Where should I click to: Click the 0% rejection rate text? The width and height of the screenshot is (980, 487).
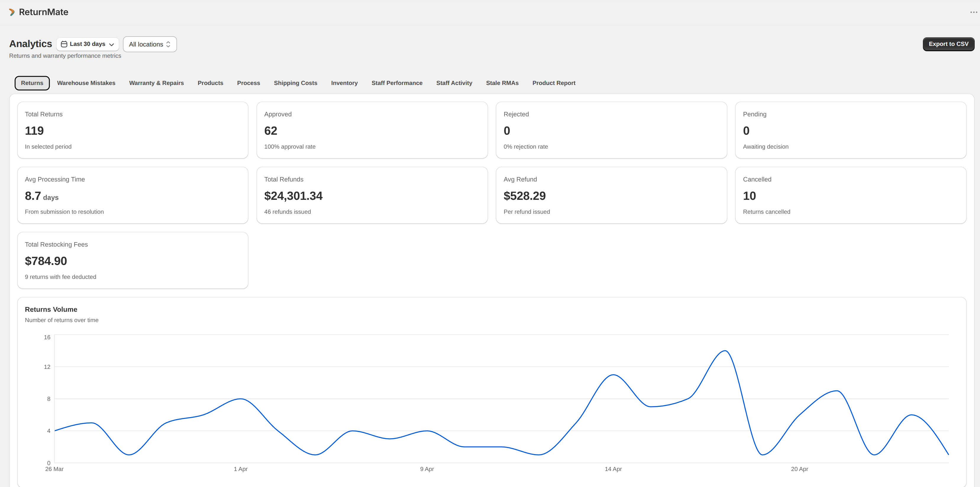526,147
